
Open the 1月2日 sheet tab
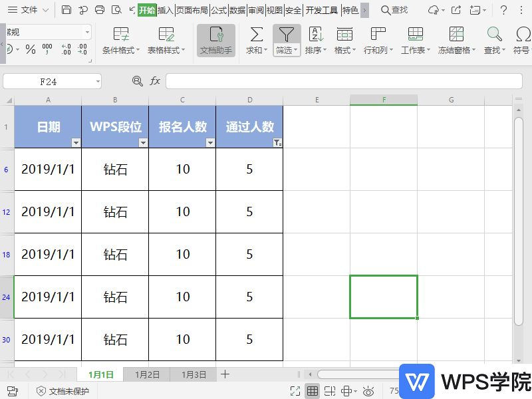[x=146, y=374]
